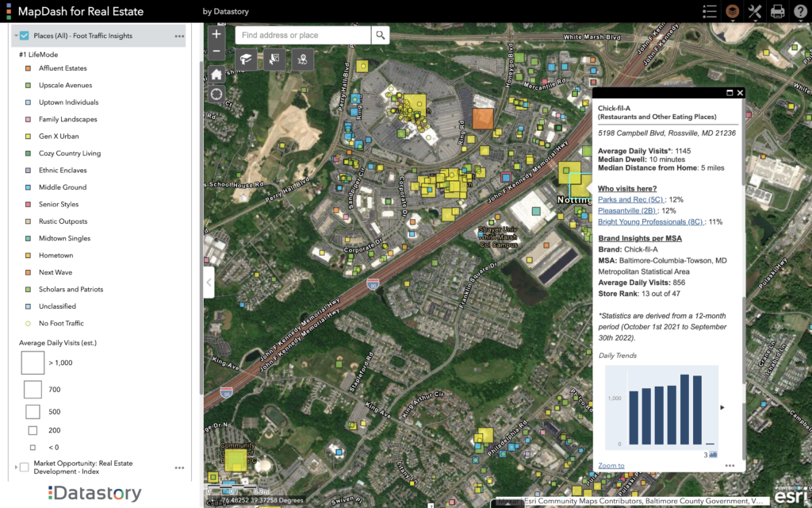Open options menu for Market Opportunity layer

(179, 468)
